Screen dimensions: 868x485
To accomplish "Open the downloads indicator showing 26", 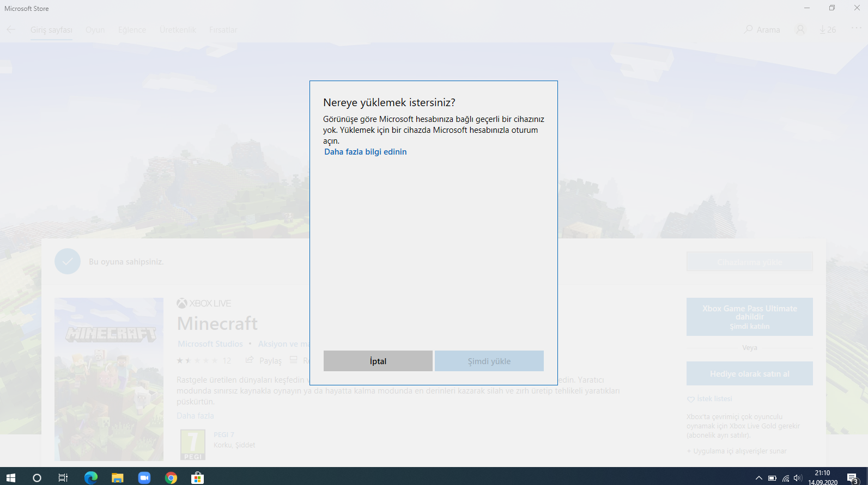I will point(828,29).
